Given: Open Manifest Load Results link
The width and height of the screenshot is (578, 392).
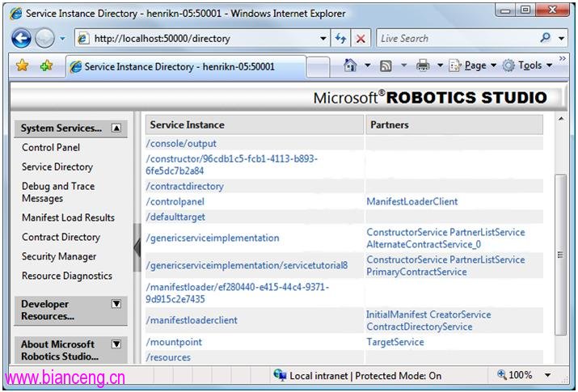Looking at the screenshot, I should pos(68,217).
